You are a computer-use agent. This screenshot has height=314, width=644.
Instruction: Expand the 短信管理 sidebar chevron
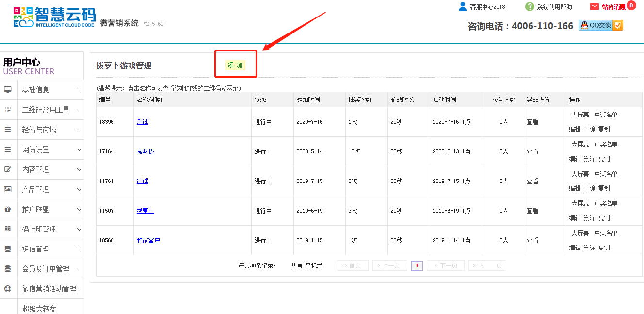(x=79, y=249)
